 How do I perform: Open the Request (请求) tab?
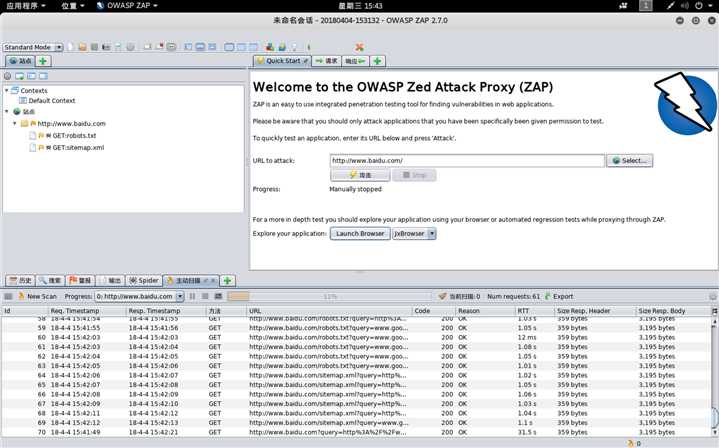(326, 61)
